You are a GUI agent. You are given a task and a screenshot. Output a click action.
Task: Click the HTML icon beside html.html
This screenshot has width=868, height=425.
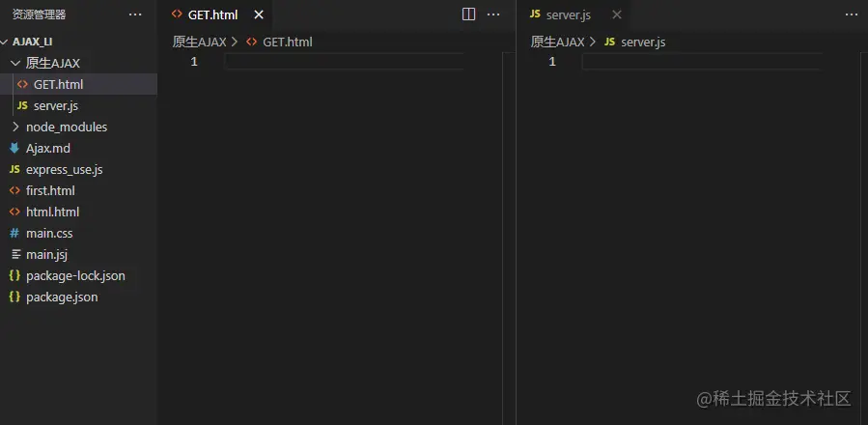point(14,212)
